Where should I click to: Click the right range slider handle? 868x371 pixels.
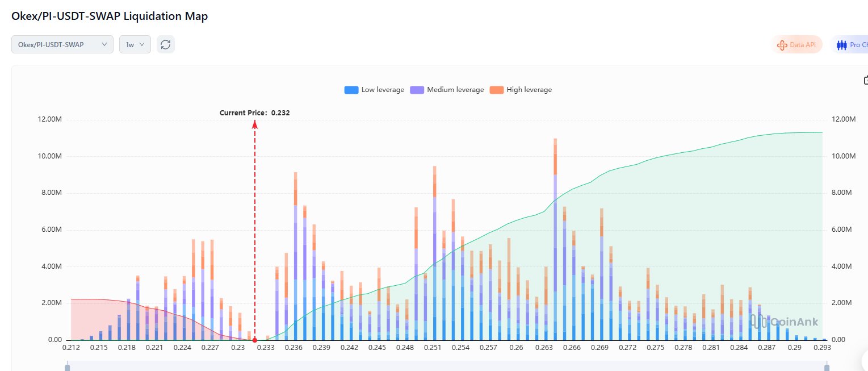tap(827, 368)
